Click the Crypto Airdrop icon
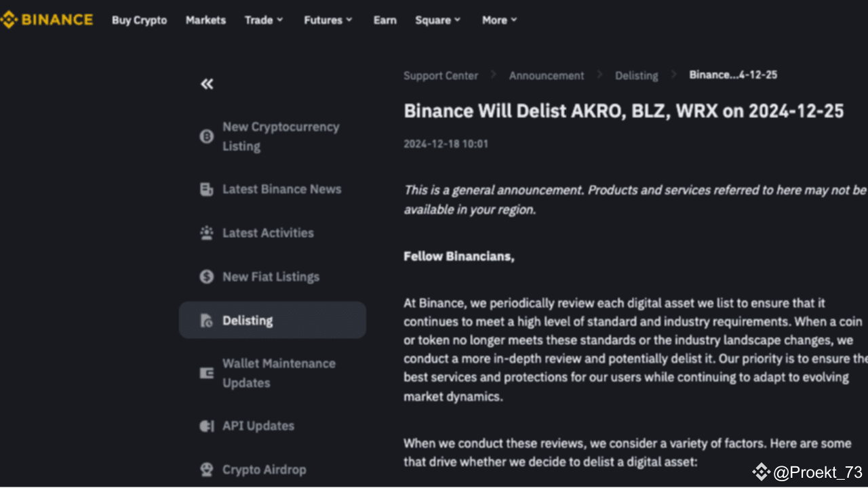Image resolution: width=868 pixels, height=488 pixels. click(x=205, y=469)
